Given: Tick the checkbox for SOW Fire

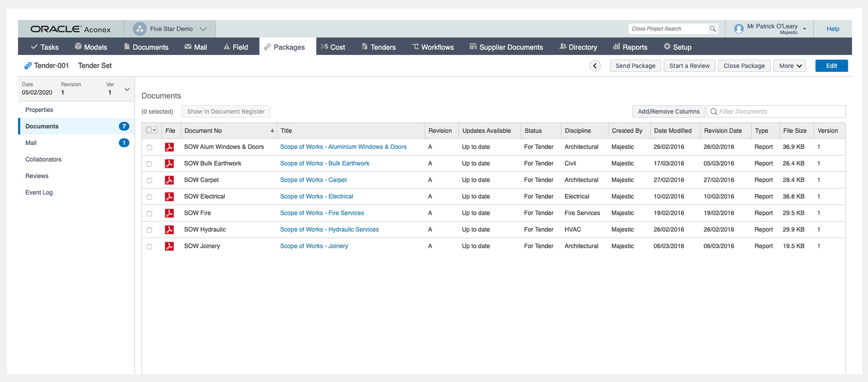Looking at the screenshot, I should (x=149, y=214).
